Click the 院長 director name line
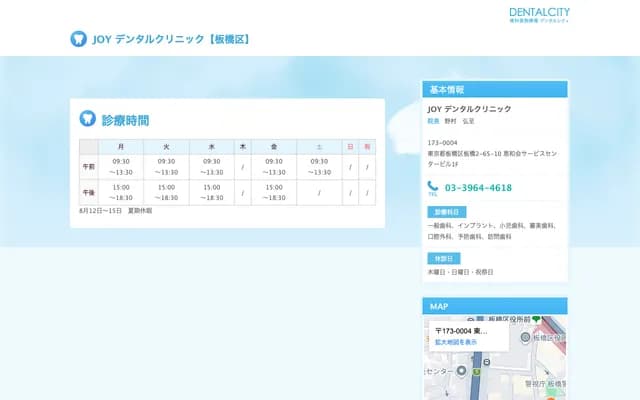This screenshot has height=400, width=640. pos(451,121)
